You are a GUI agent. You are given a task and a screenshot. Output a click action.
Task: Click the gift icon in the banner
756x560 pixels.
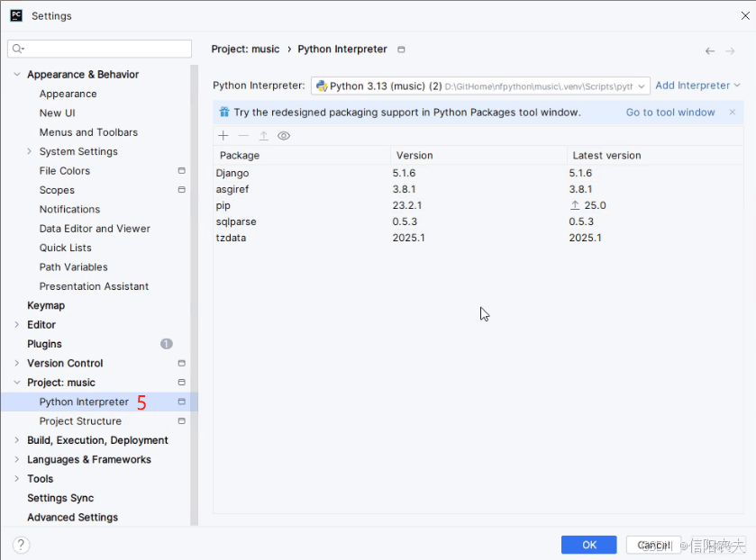pyautogui.click(x=224, y=113)
